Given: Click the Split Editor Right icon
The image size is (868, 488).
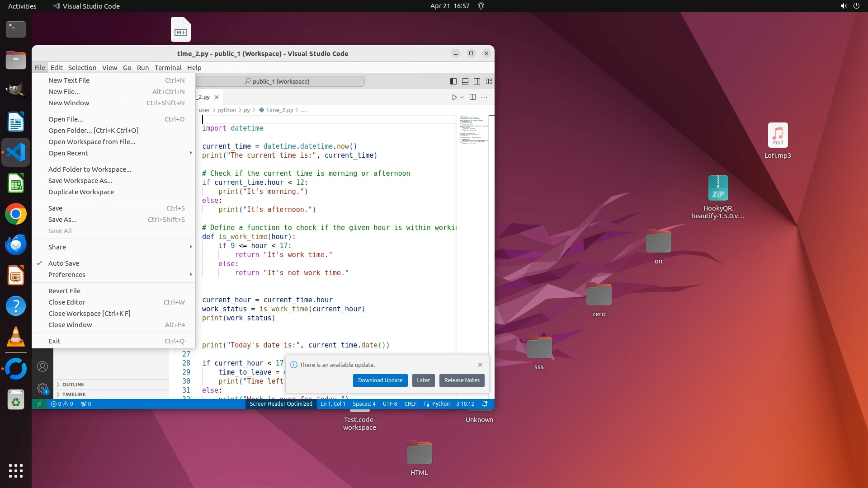Looking at the screenshot, I should pyautogui.click(x=472, y=97).
